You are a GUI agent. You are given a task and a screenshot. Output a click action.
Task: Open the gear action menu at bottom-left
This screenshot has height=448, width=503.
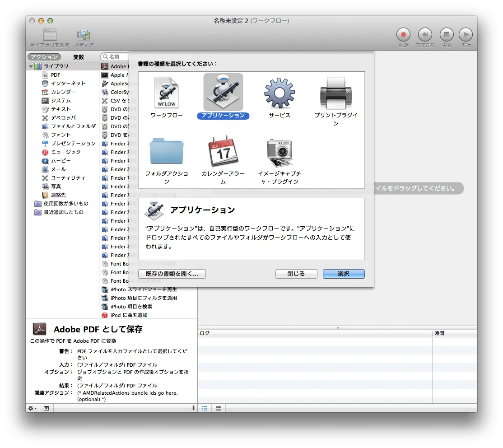tap(32, 408)
